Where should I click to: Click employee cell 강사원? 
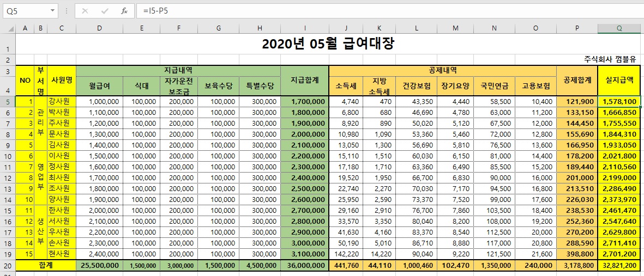pyautogui.click(x=61, y=101)
